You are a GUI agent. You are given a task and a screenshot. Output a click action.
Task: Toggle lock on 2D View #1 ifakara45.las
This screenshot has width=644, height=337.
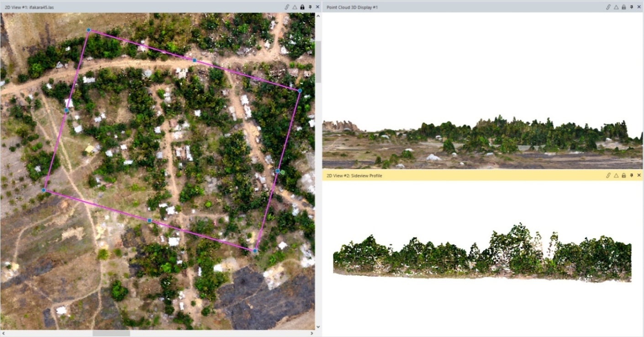(302, 7)
